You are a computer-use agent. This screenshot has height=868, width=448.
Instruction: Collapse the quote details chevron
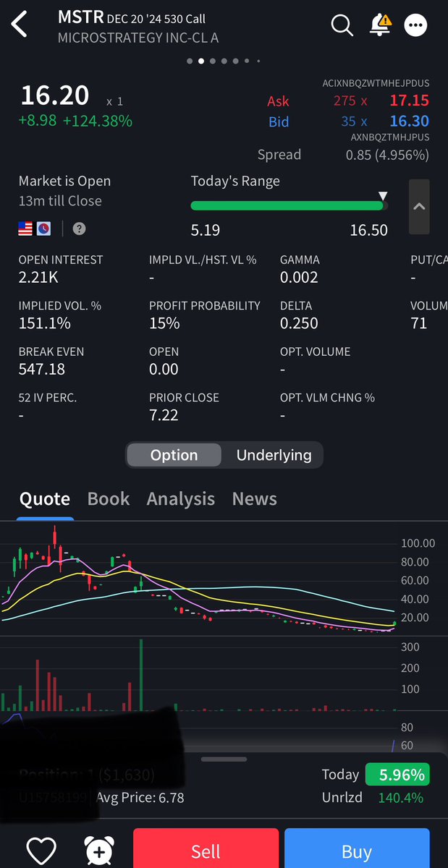coord(419,207)
